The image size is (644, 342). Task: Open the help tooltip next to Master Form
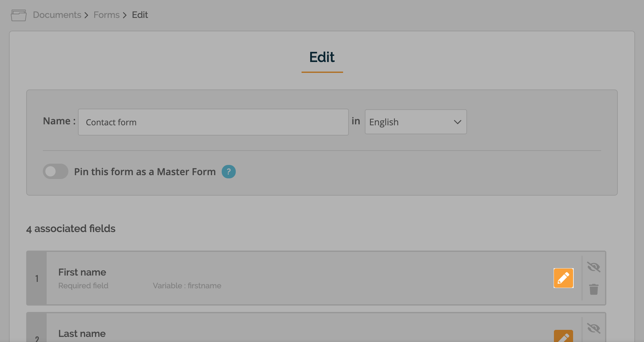point(228,172)
